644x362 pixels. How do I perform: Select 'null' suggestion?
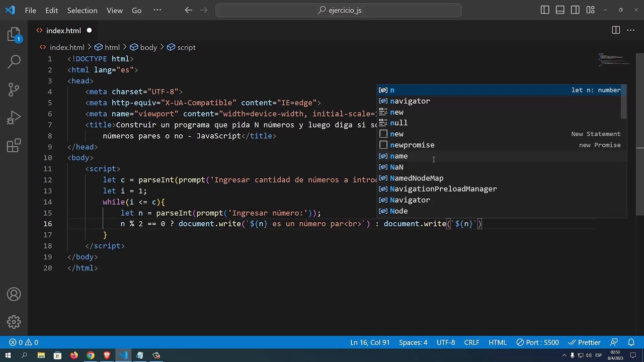coord(500,123)
